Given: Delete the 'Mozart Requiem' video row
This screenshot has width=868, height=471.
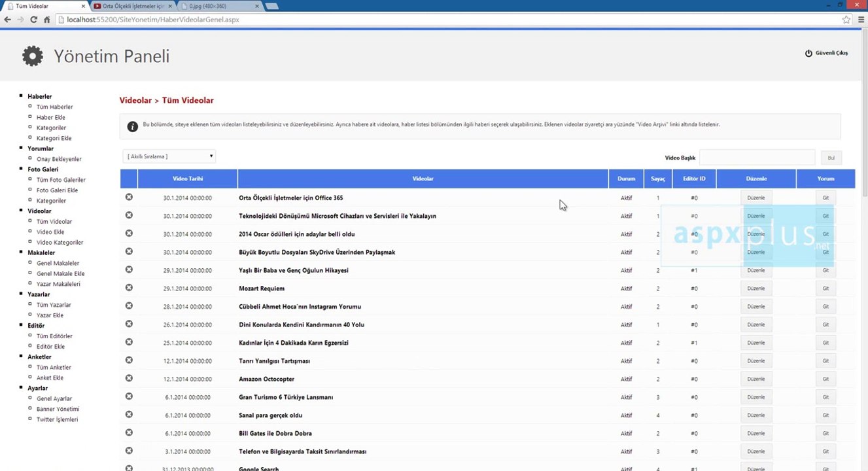Looking at the screenshot, I should [x=129, y=288].
